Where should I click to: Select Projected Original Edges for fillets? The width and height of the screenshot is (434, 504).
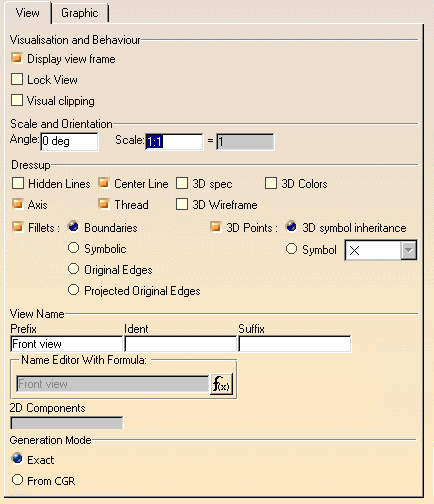73,290
